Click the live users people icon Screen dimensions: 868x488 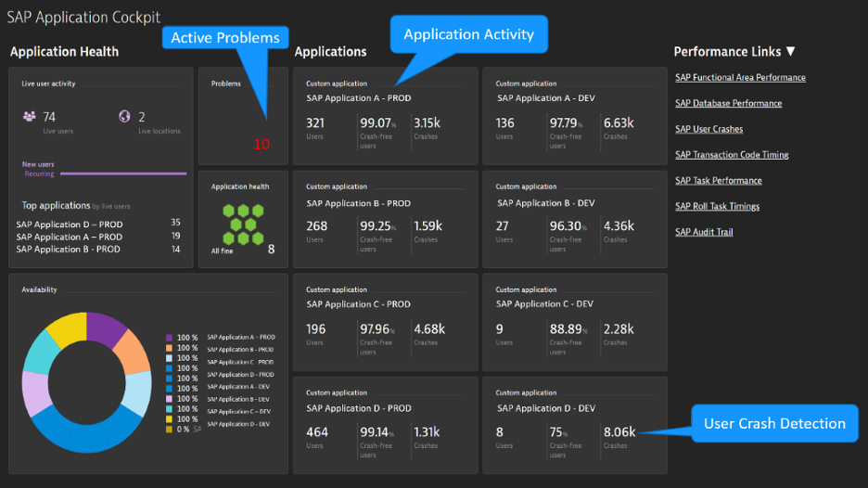pos(30,116)
